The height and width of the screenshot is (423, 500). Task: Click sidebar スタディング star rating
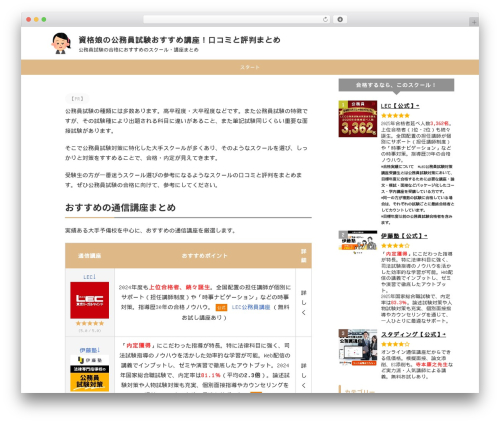point(395,344)
